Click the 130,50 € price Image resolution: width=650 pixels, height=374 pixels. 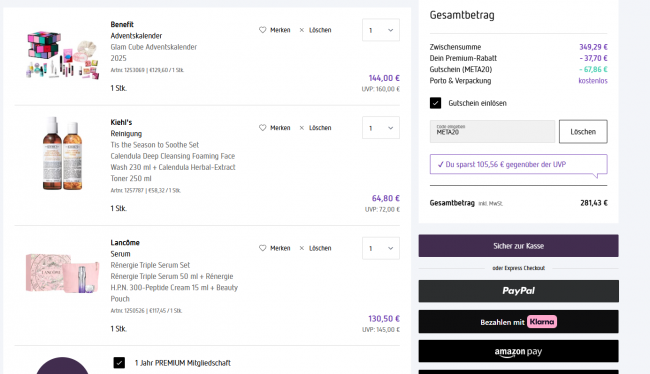(x=384, y=318)
